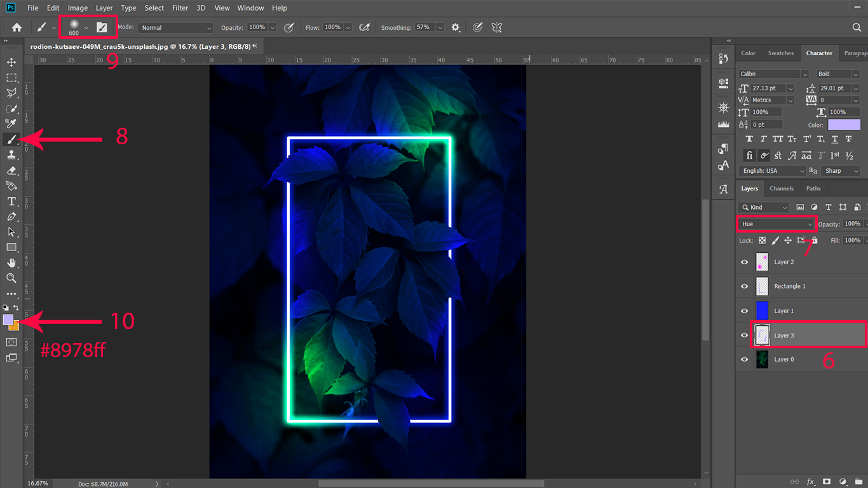Open smoothing options gear icon
Image resolution: width=868 pixels, height=488 pixels.
pos(456,27)
